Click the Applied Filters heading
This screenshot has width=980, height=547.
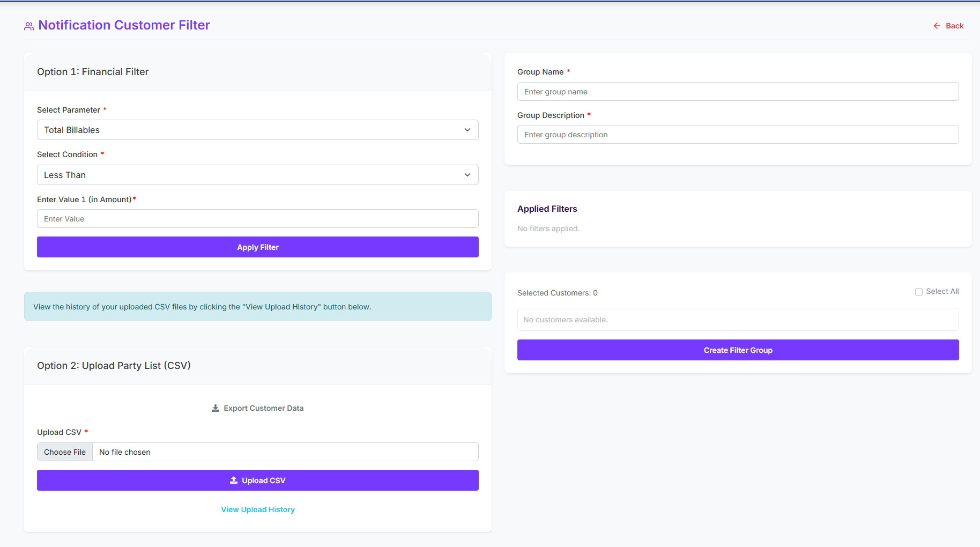pos(547,209)
